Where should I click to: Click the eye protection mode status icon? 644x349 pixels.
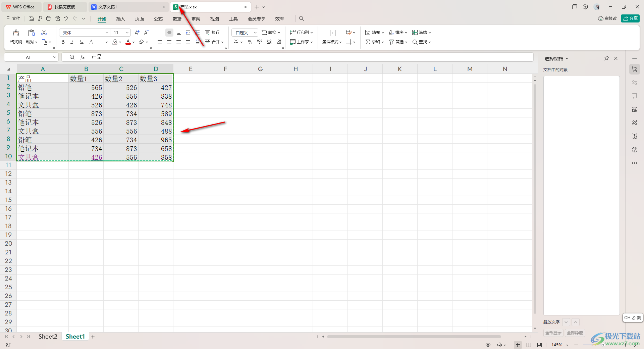pos(488,345)
